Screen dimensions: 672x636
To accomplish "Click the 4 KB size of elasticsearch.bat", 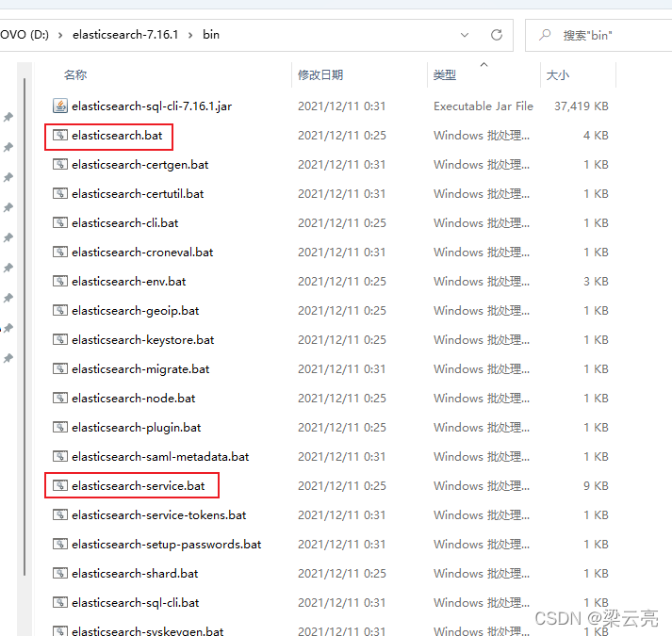I will pyautogui.click(x=596, y=136).
